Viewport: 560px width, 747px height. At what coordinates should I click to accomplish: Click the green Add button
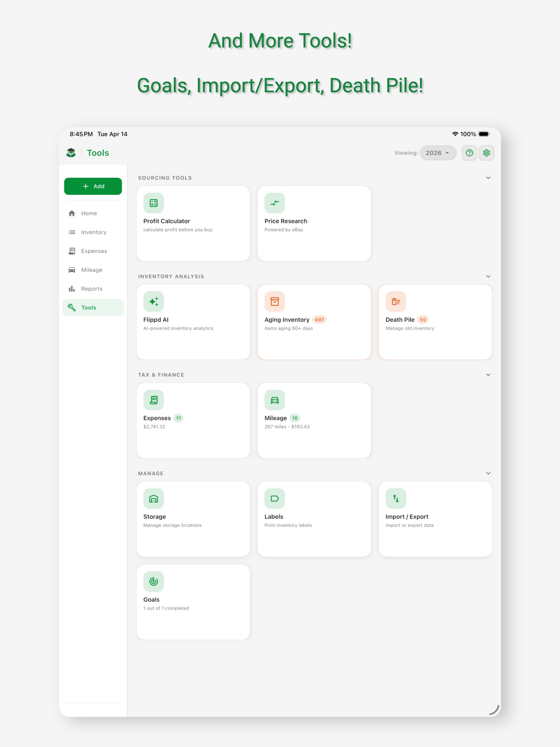[x=93, y=186]
